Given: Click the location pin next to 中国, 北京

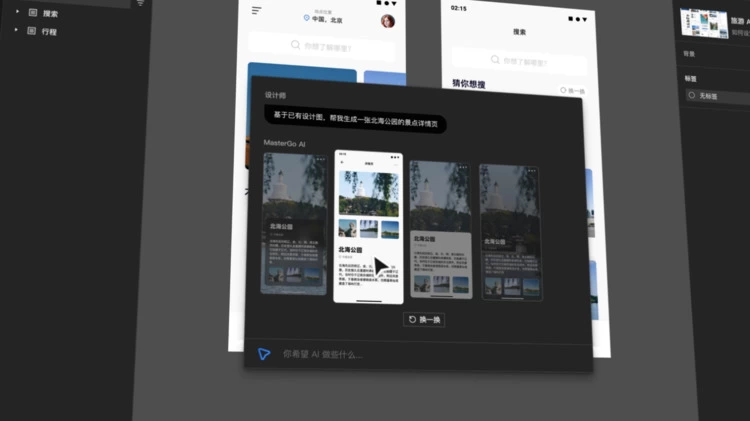Looking at the screenshot, I should (305, 19).
